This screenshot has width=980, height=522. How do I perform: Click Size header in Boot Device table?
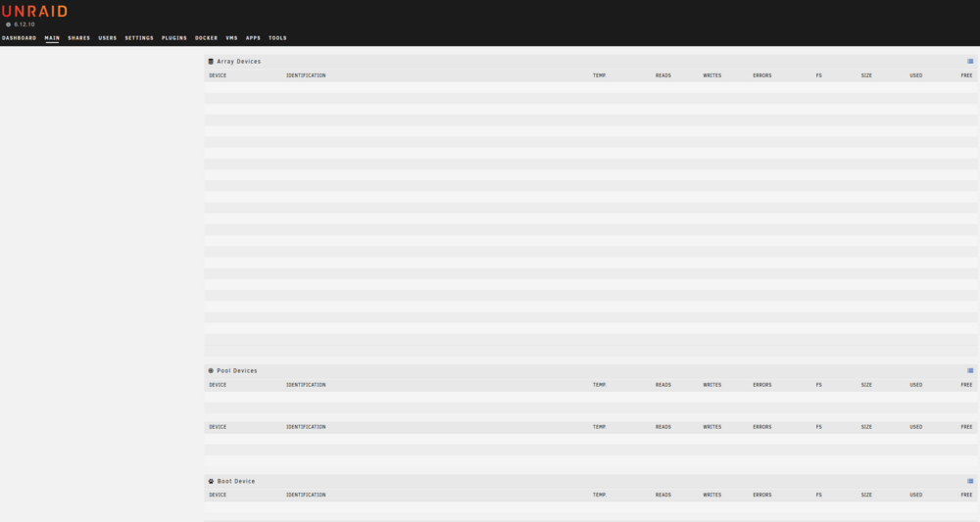click(x=866, y=495)
